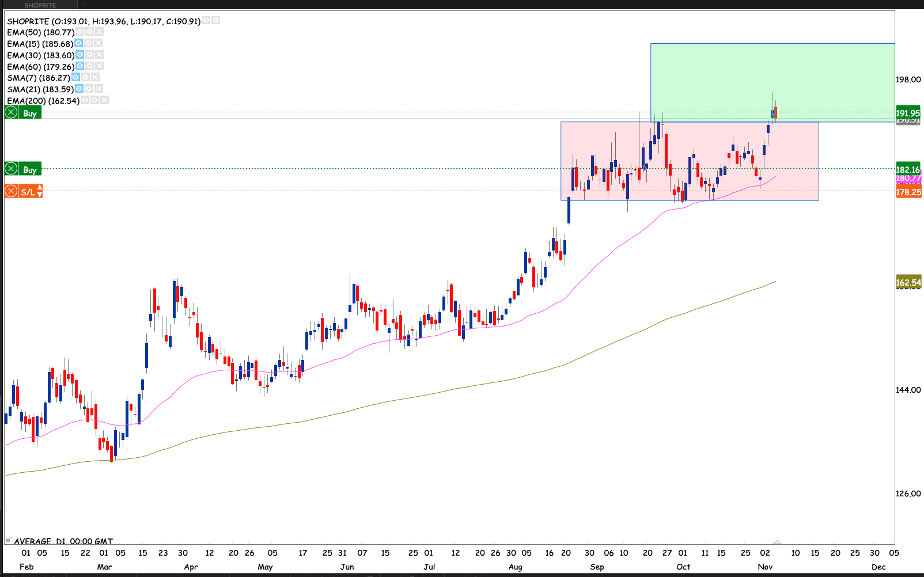The image size is (924, 577).
Task: Open SHOPRITE price series settings gear
Action: pos(215,21)
